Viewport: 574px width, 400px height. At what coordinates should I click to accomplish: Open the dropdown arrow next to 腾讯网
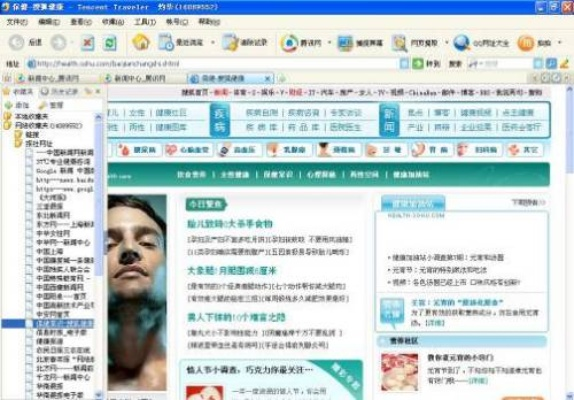[x=329, y=43]
